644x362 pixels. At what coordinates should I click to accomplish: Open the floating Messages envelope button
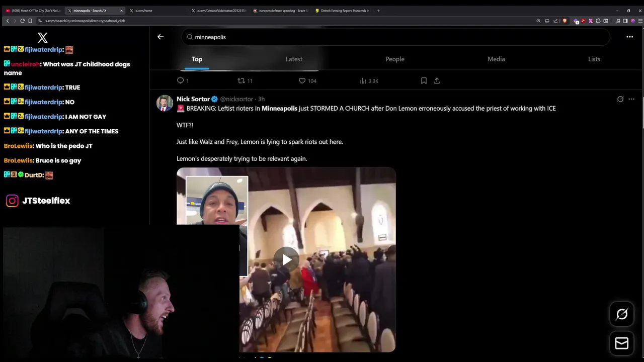point(622,343)
